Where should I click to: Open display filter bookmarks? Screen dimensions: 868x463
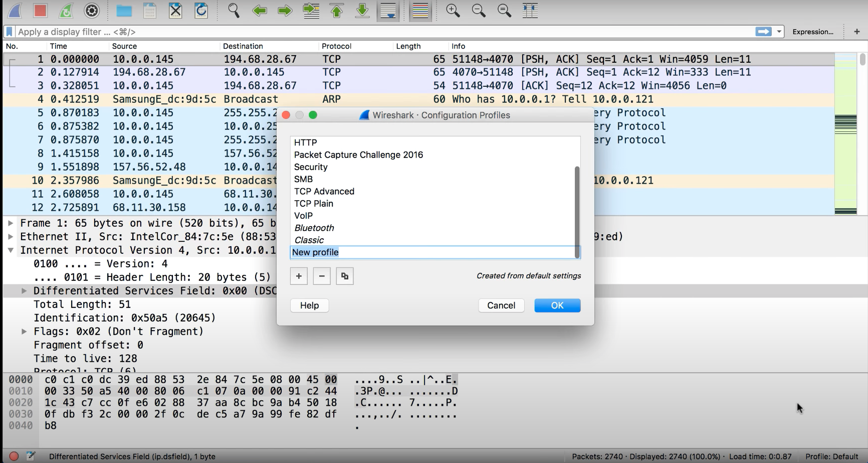click(9, 32)
